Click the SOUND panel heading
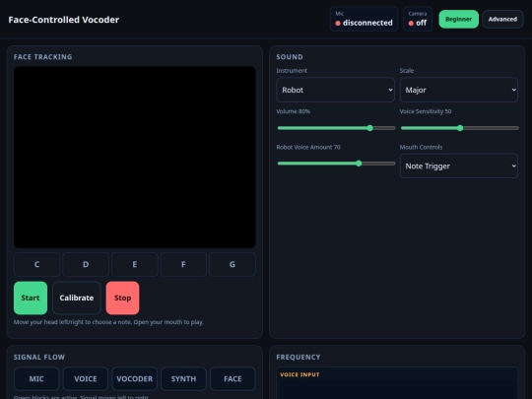 pos(290,57)
